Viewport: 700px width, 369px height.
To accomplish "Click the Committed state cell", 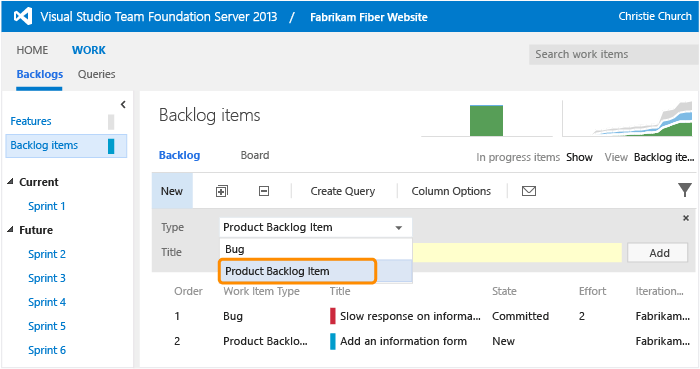I will click(521, 316).
